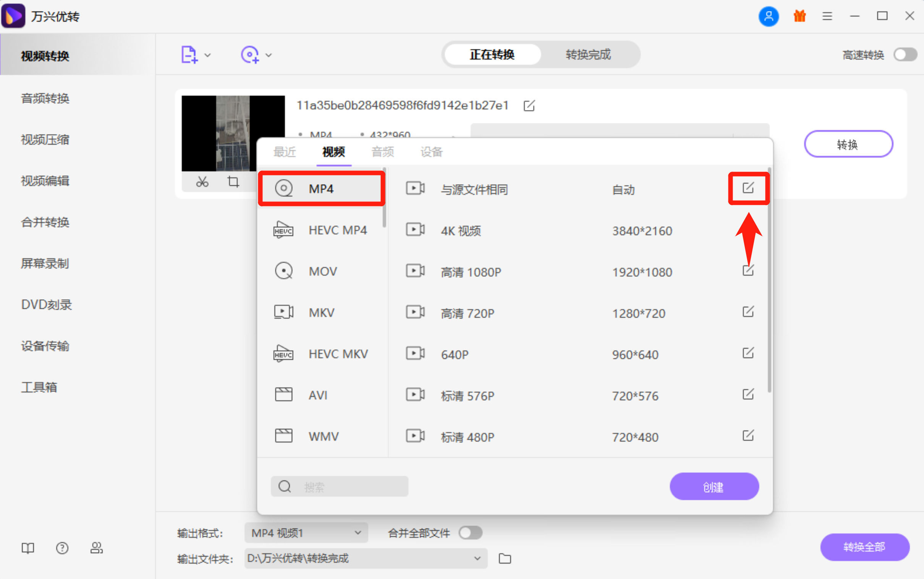Edit settings for 与源文件相同 preset

point(748,188)
